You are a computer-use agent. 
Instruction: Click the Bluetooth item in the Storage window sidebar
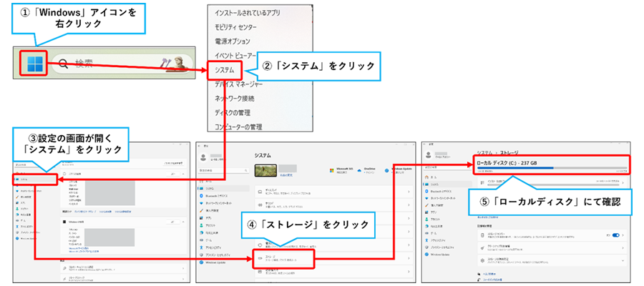point(449,191)
